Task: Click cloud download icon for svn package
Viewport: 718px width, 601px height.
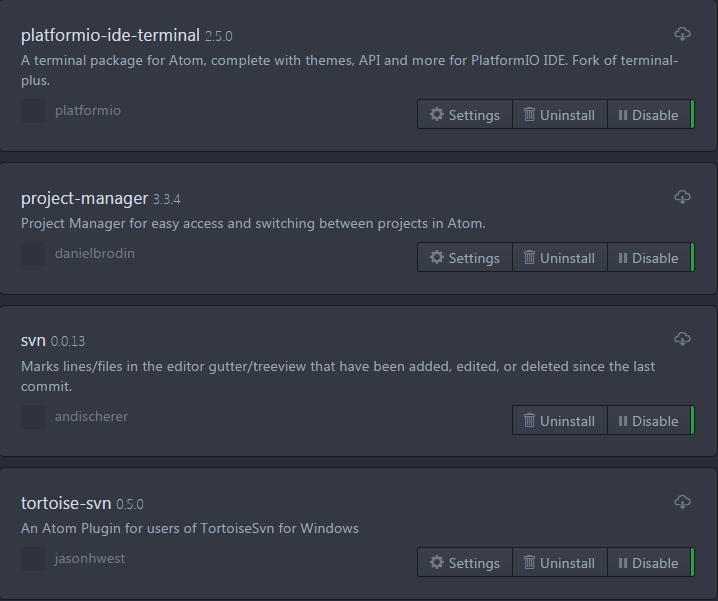Action: pyautogui.click(x=682, y=340)
